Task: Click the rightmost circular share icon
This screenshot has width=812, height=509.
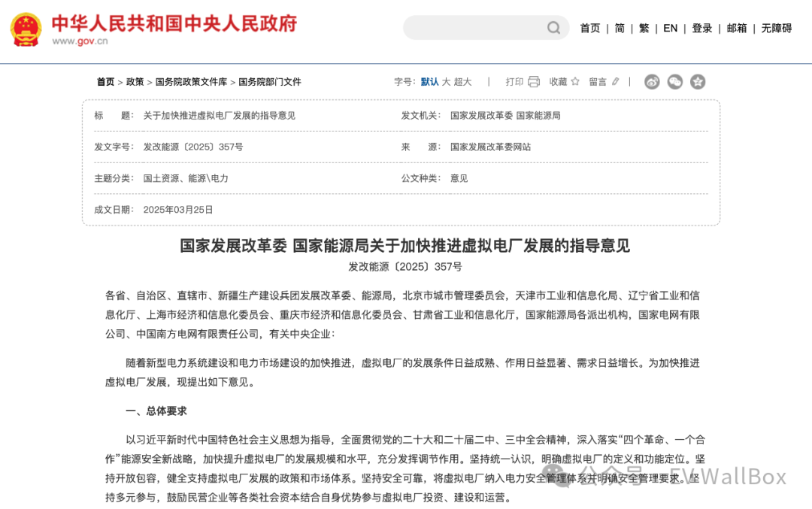Action: pos(697,81)
